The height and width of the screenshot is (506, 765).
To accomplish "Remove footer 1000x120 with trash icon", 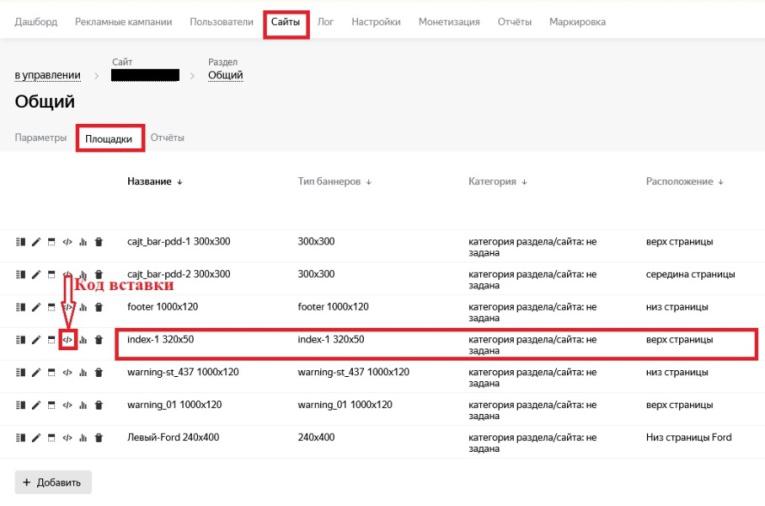I will 99,307.
